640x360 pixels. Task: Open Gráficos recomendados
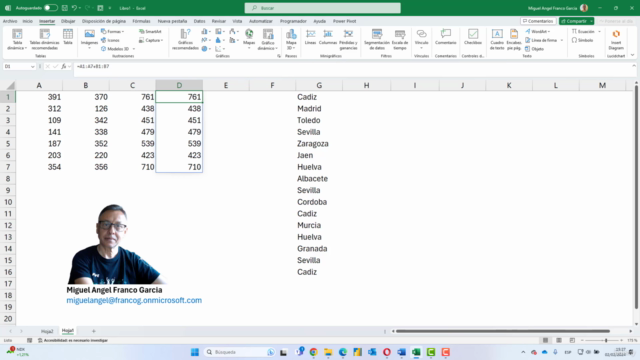coord(185,39)
